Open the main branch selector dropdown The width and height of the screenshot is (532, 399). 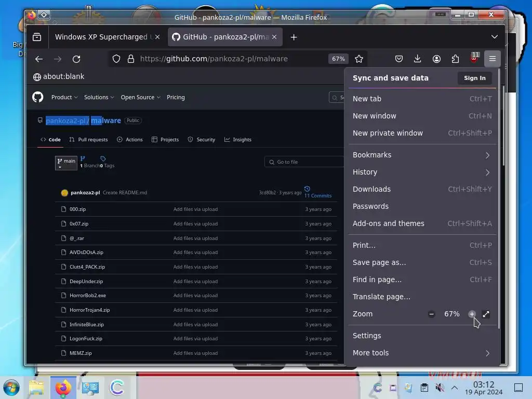tap(66, 163)
